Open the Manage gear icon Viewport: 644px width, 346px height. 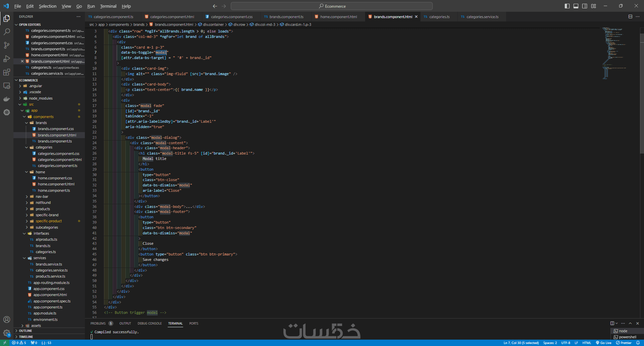(6, 333)
